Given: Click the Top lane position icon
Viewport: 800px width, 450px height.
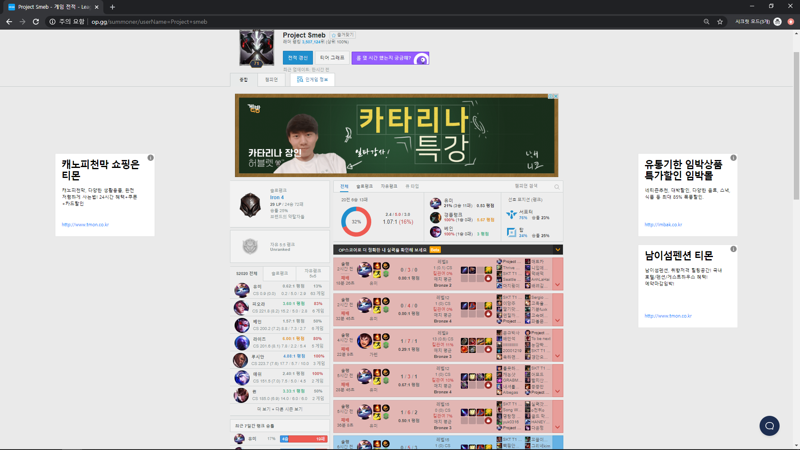Looking at the screenshot, I should click(x=511, y=233).
